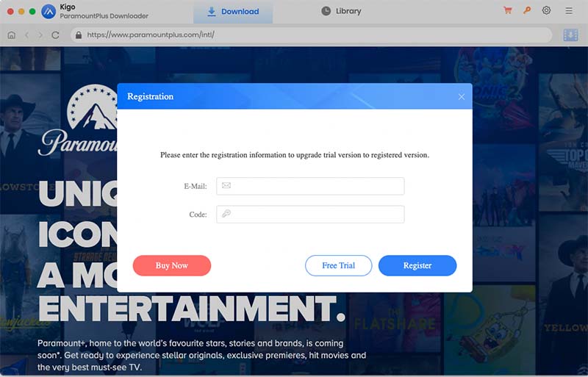Click the 'ENTERTAINMENT.' headline text
The height and width of the screenshot is (377, 588).
point(192,309)
